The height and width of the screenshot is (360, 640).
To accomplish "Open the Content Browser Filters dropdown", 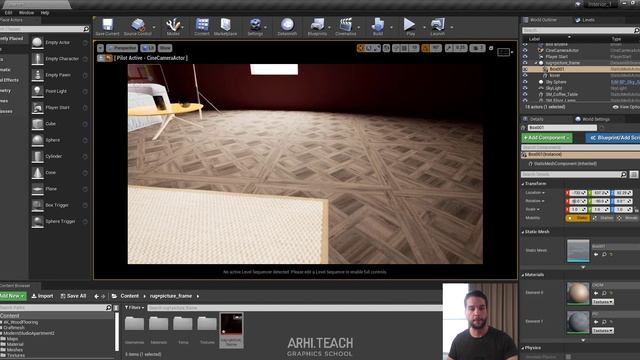I will [x=134, y=307].
